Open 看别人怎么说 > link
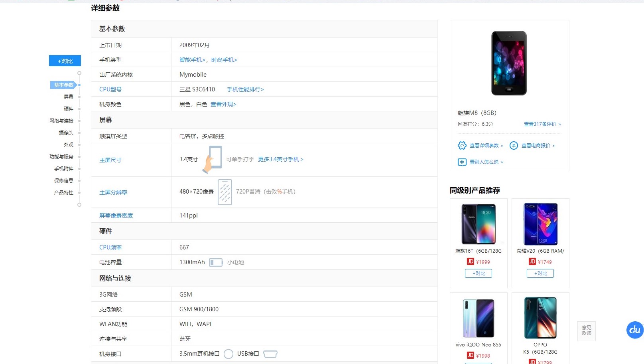The height and width of the screenshot is (364, 644). coord(486,162)
